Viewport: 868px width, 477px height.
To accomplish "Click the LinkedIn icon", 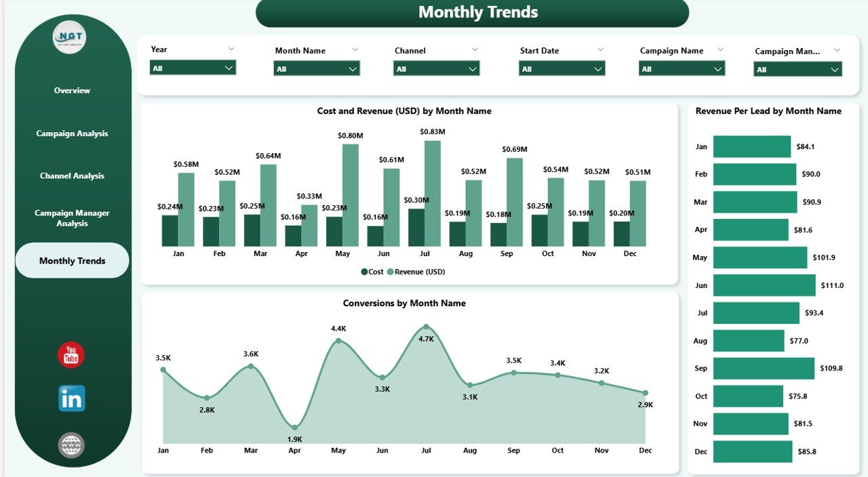I will 71,399.
